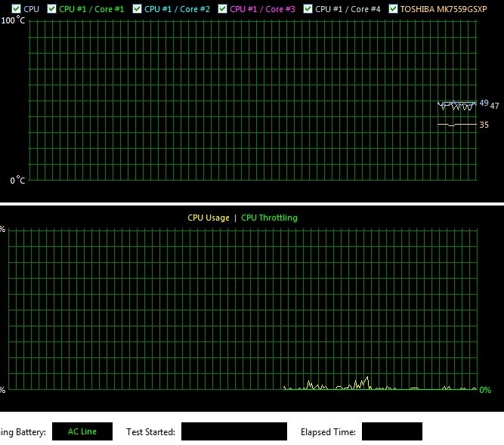The width and height of the screenshot is (504, 445).
Task: Click the yellow CPU Usage legend label
Action: (209, 218)
